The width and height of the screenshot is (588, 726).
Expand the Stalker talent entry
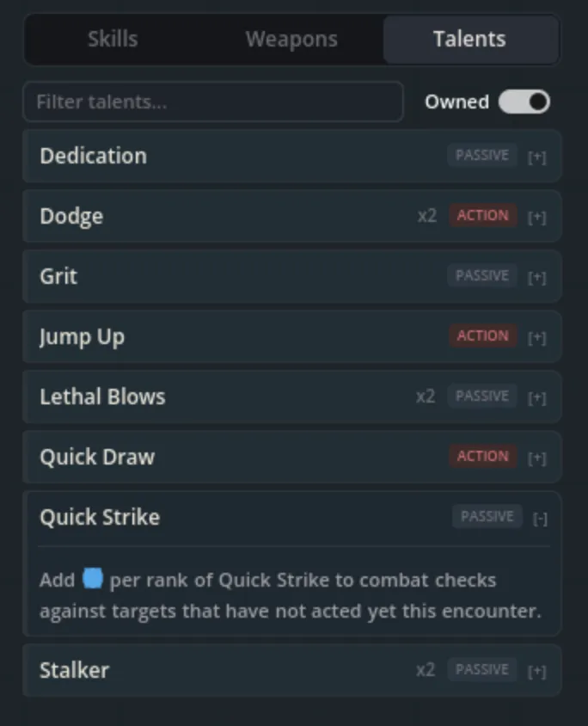(538, 670)
